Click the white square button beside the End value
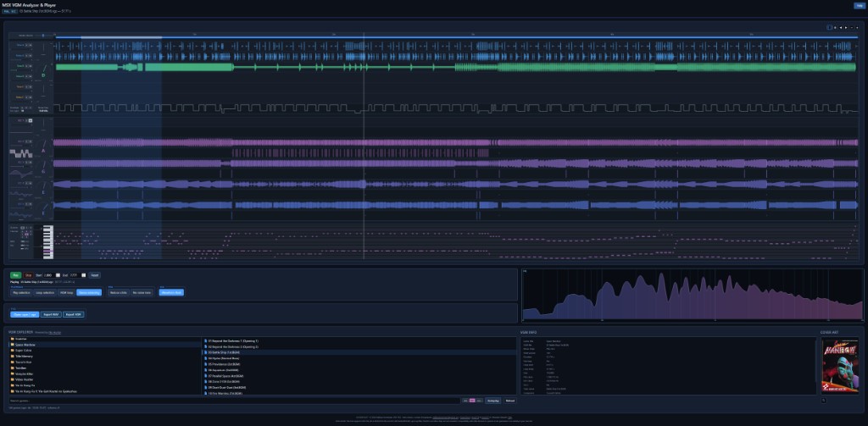Viewport: 868px width, 426px height. [84, 275]
